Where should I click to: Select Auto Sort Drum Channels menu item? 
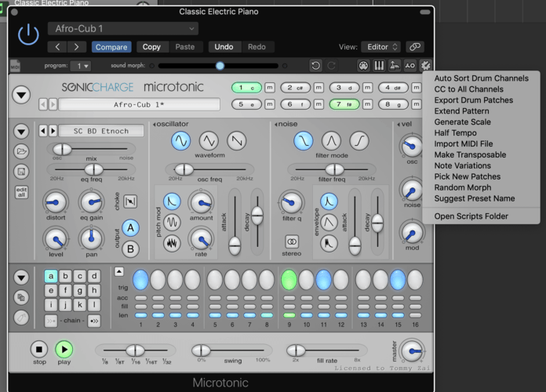tap(481, 78)
